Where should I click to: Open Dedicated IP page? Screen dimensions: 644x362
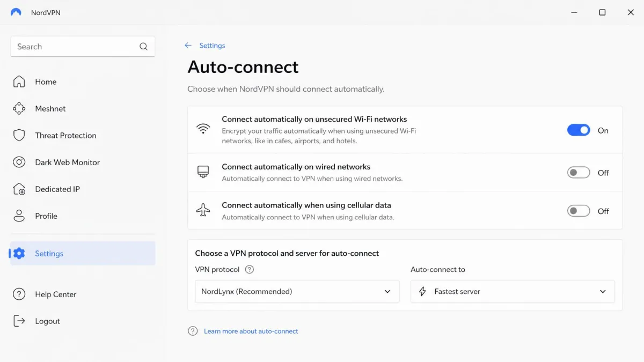83,189
